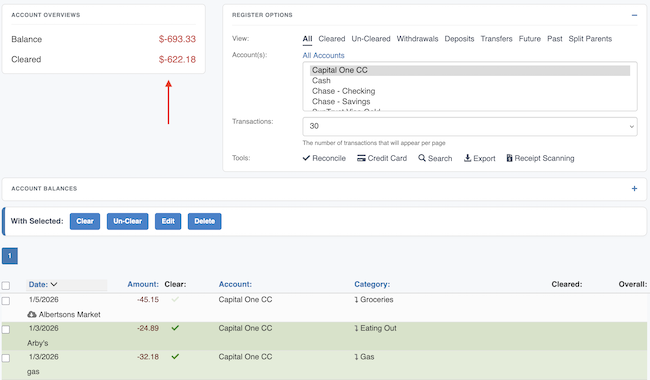Check the 1/5/2026 Albertsons transaction checkbox
This screenshot has height=380, width=650.
[6, 301]
